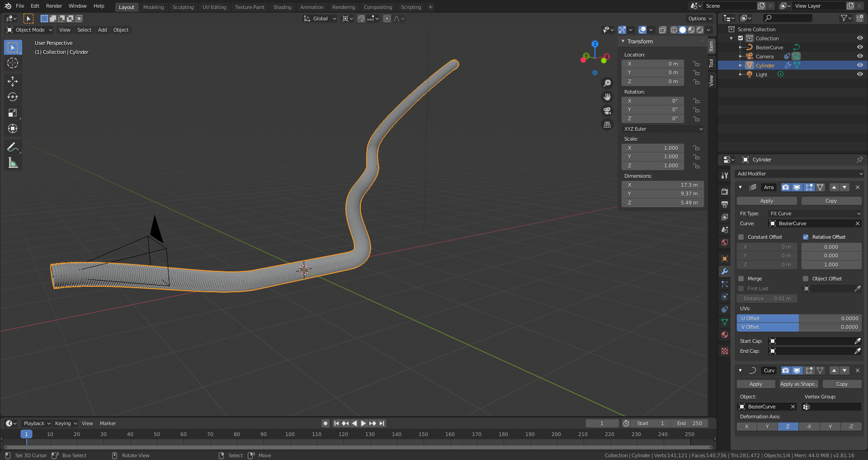Select the Annotate tool
This screenshot has width=868, height=460.
[x=13, y=147]
